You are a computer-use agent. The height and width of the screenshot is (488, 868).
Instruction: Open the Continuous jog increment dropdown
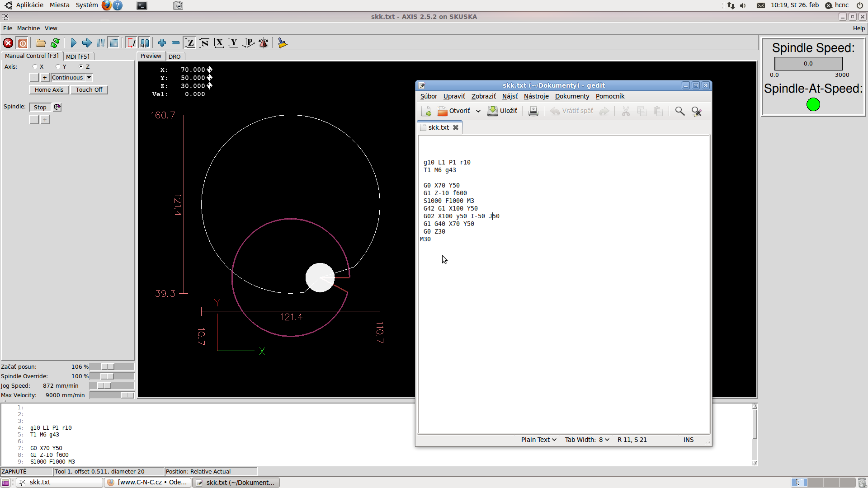(89, 78)
